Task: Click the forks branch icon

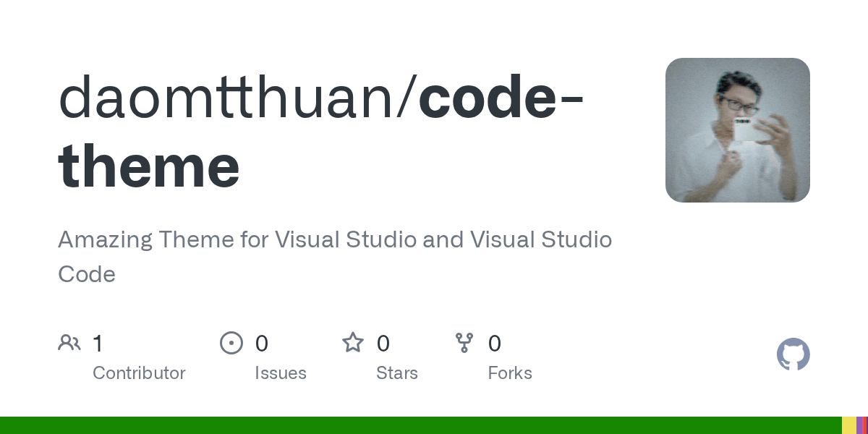Action: [x=464, y=342]
